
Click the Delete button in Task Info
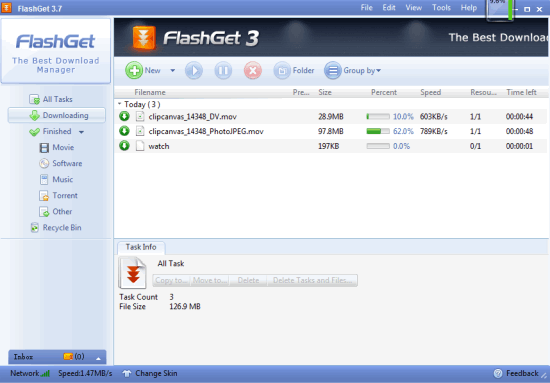click(248, 281)
